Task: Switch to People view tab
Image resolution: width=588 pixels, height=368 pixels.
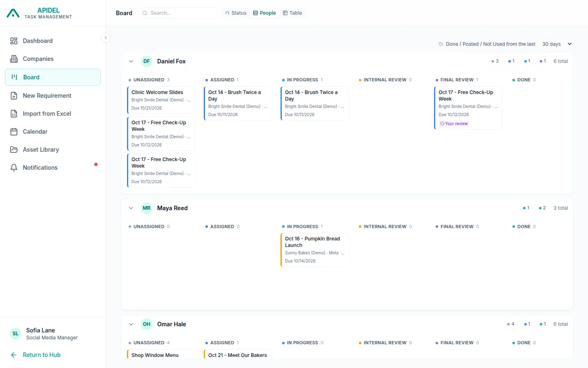Action: [x=264, y=13]
